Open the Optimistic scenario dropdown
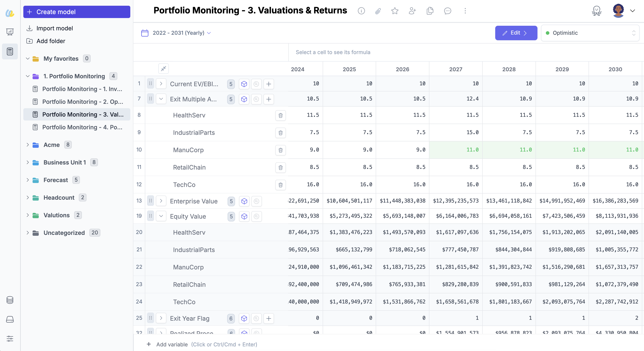 click(590, 33)
